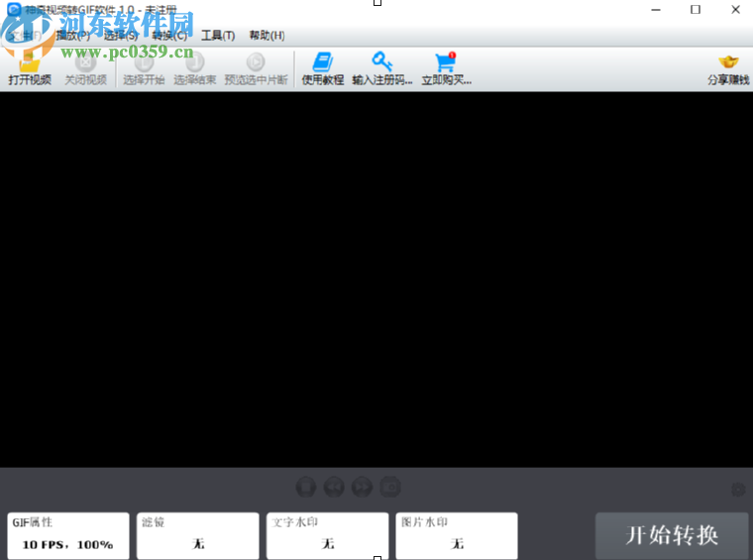The image size is (753, 560).
Task: Open the 工具(T) menu
Action: [218, 35]
